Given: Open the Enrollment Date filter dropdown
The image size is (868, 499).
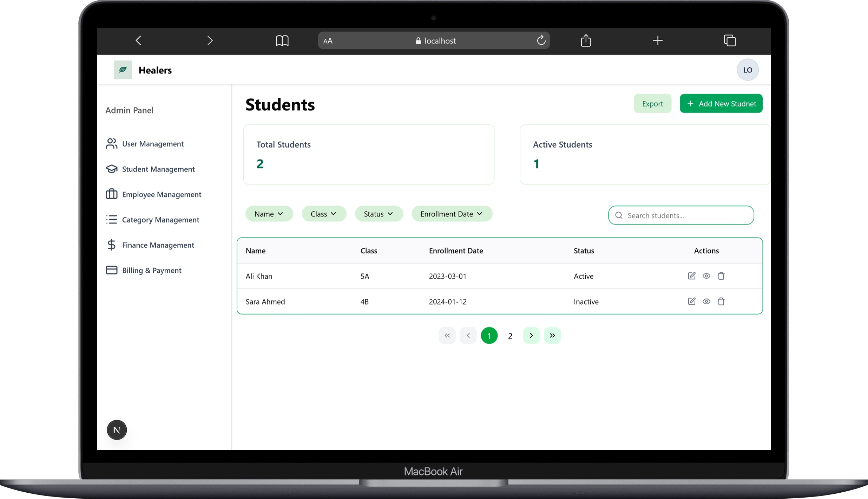Looking at the screenshot, I should [x=452, y=214].
